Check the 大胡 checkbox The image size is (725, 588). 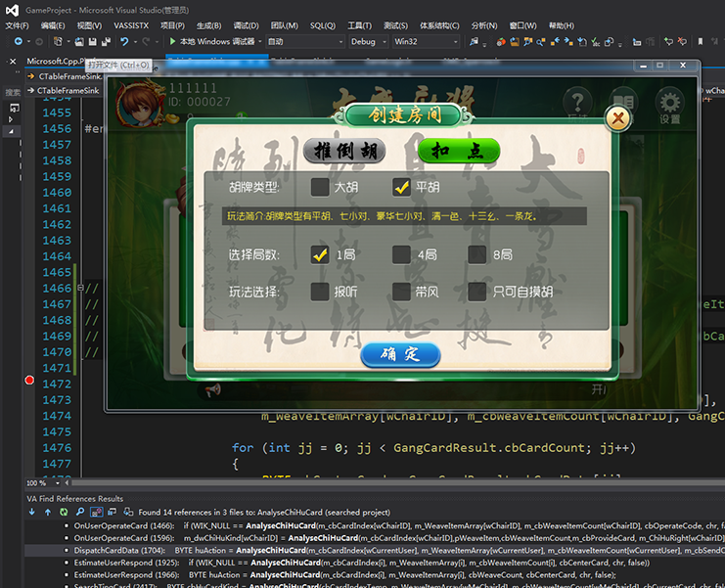pos(320,186)
